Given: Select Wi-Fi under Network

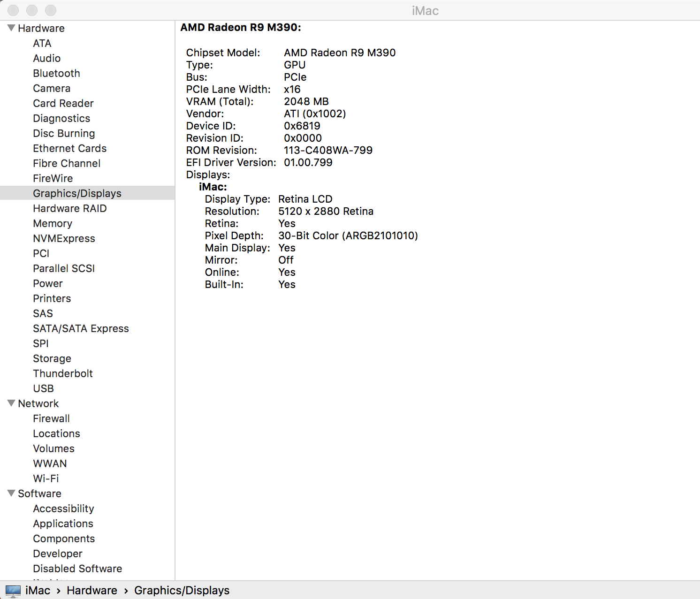Looking at the screenshot, I should (x=46, y=478).
